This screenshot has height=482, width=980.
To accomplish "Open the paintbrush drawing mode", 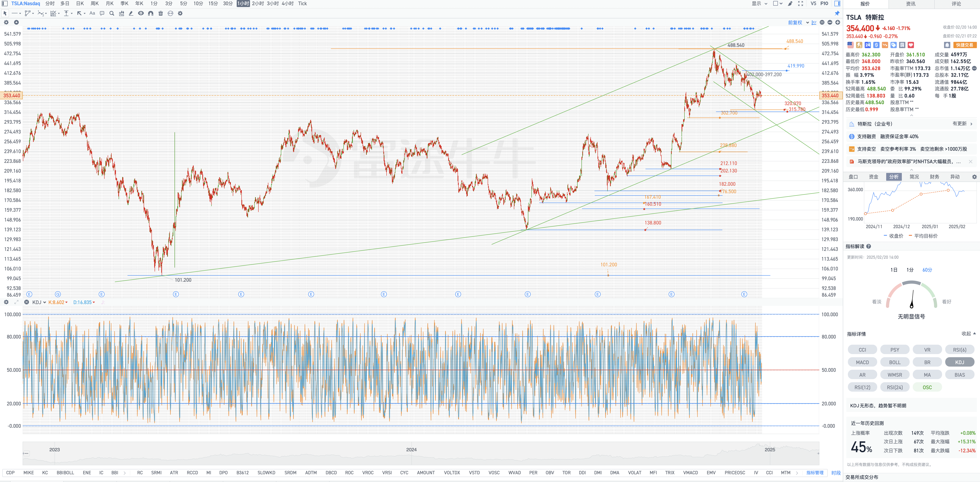I will 790,4.
